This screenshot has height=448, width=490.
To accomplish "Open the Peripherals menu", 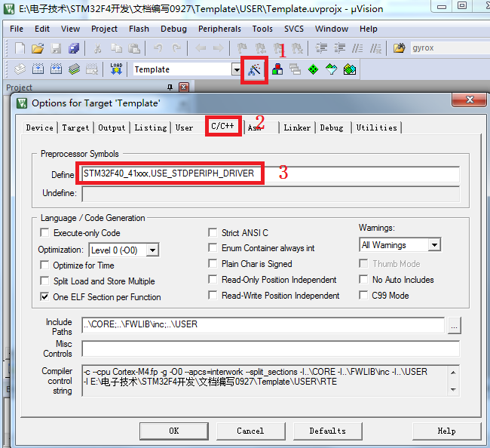I will 219,29.
